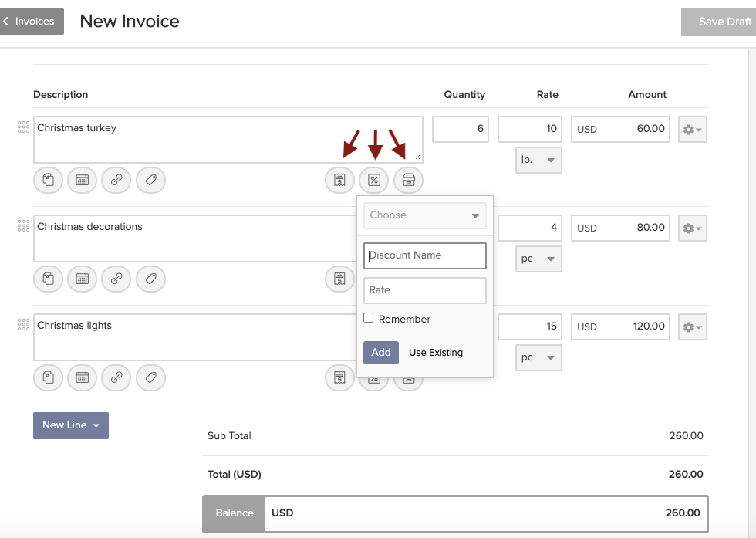Click the amount field showing 60.00
The height and width of the screenshot is (538, 756).
click(620, 129)
